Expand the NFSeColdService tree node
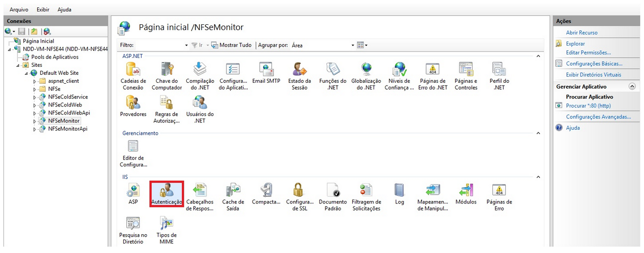 point(35,97)
